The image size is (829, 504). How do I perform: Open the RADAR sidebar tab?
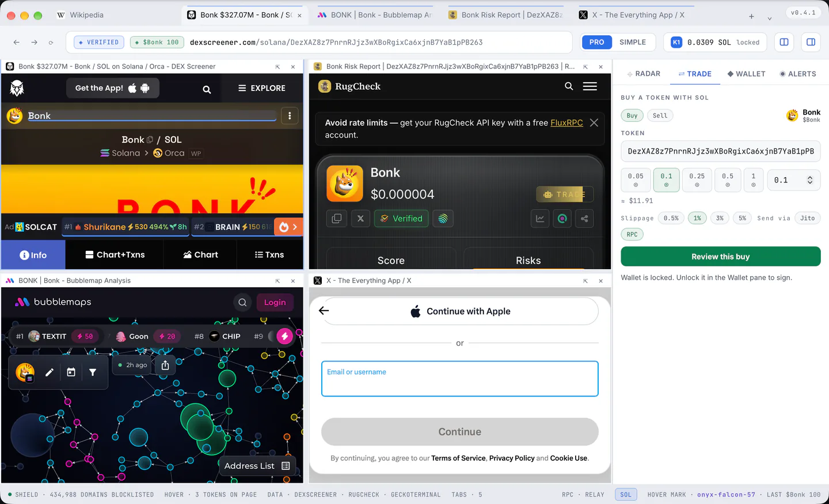[x=644, y=74]
